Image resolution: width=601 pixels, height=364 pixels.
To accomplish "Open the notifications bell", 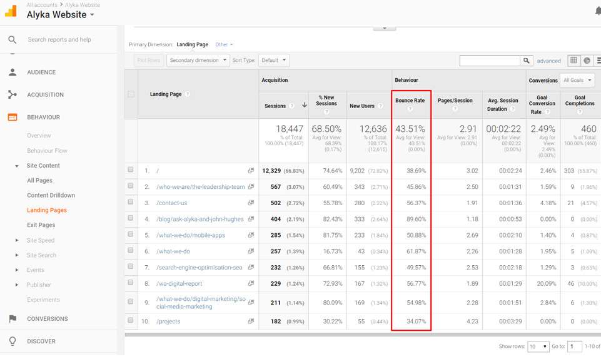I will pyautogui.click(x=597, y=11).
